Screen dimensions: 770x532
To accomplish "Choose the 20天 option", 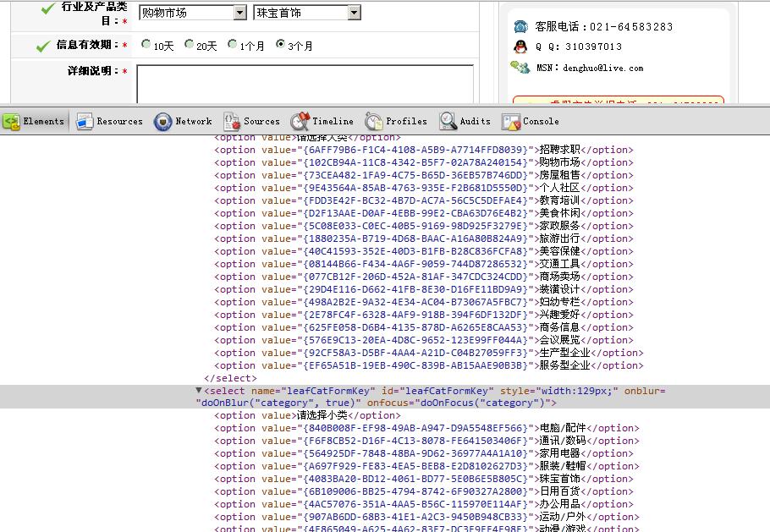I will [x=189, y=44].
